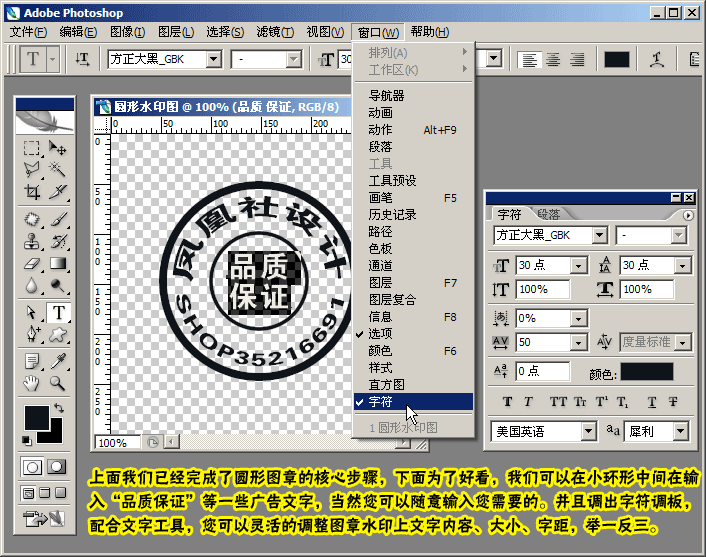Open the 滤镜 menu
The image size is (706, 557).
point(275,32)
